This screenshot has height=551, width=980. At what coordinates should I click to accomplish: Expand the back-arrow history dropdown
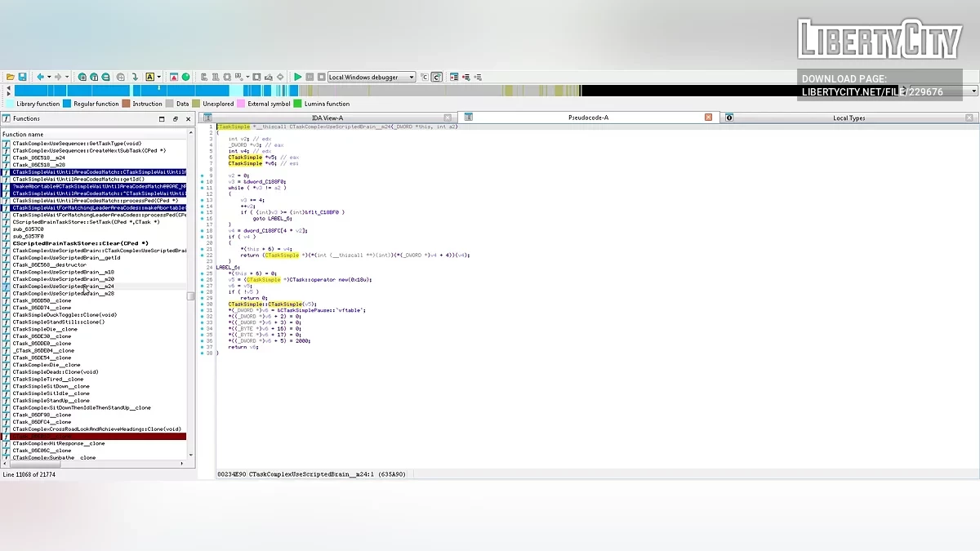pyautogui.click(x=47, y=77)
